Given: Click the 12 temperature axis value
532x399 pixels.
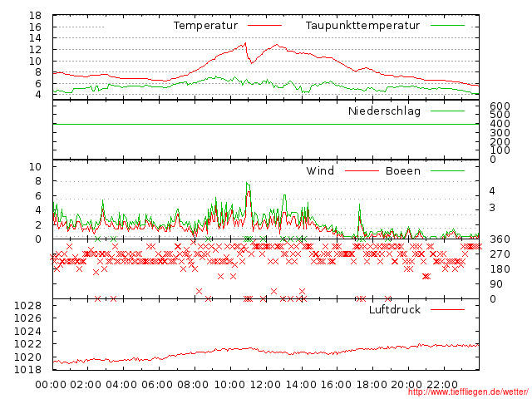Looking at the screenshot, I should point(35,50).
